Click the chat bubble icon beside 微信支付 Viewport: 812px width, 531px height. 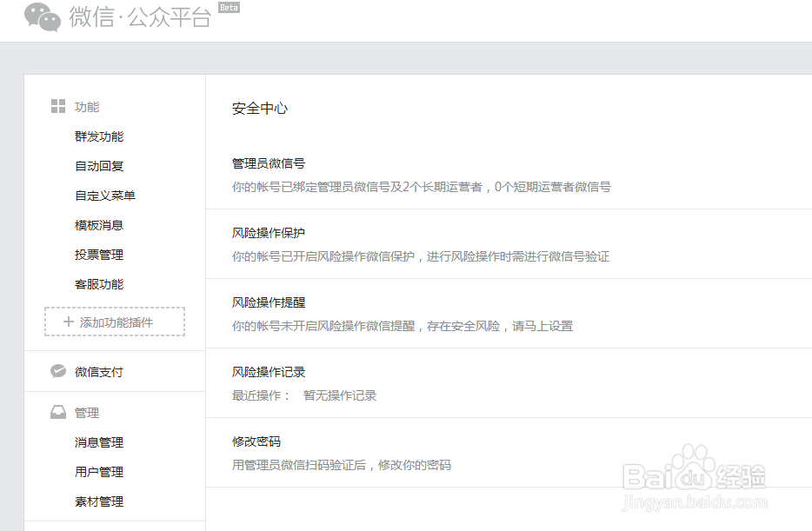[57, 370]
